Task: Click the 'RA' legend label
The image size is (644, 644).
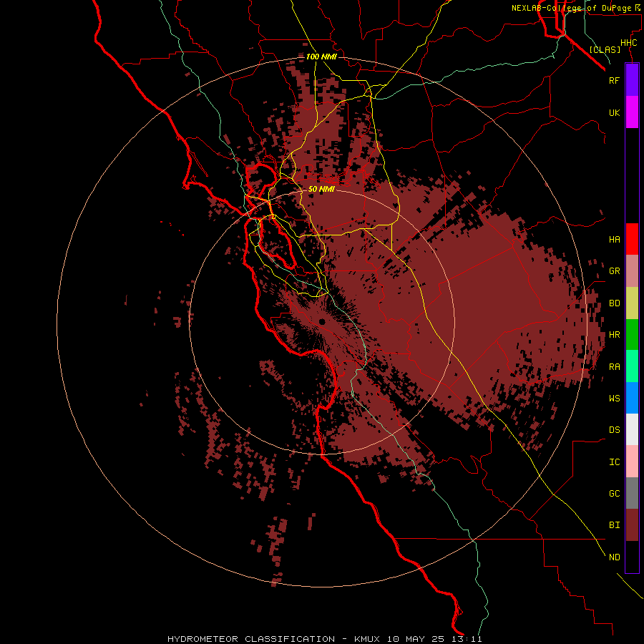Action: pyautogui.click(x=614, y=367)
